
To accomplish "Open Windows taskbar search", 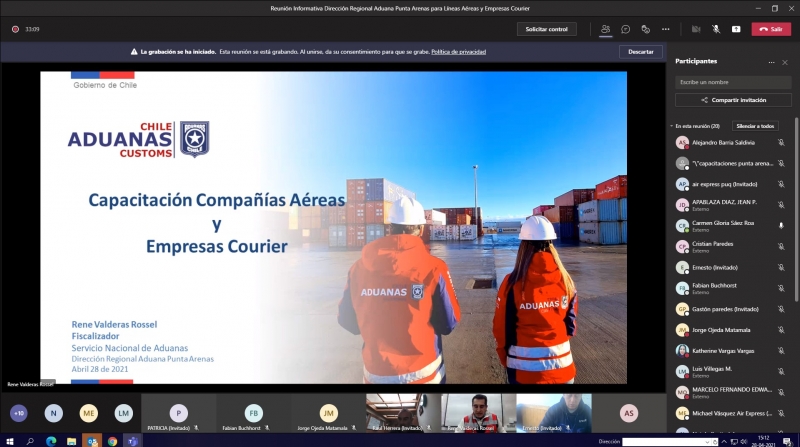I will click(30, 441).
